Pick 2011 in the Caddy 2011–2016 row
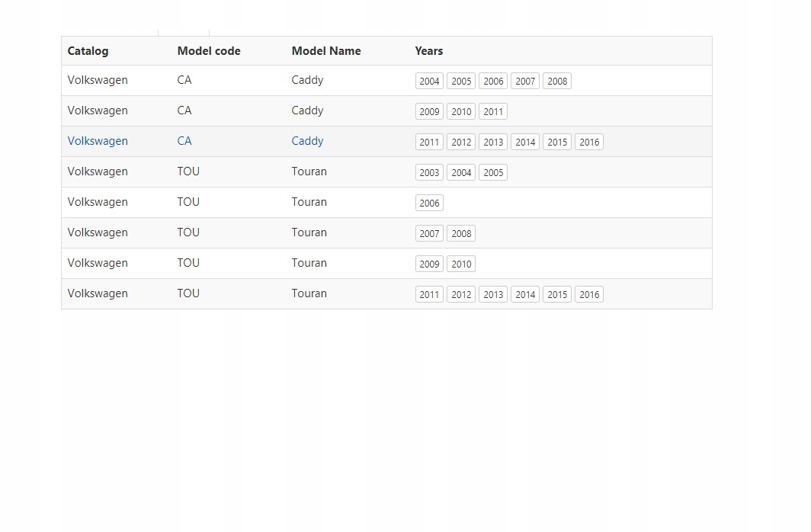 (429, 143)
